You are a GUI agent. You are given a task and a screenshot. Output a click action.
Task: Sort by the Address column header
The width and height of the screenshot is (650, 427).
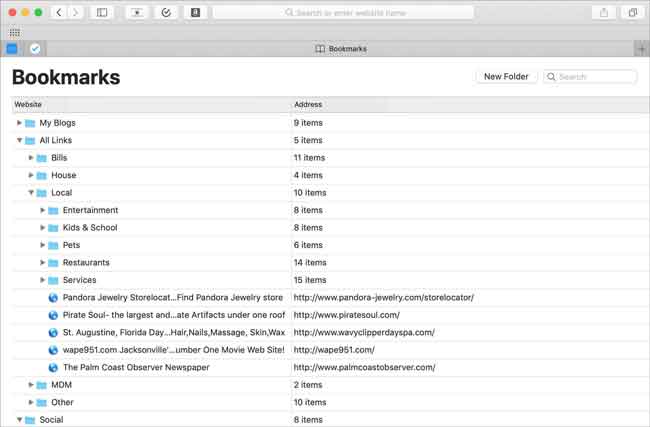click(x=308, y=104)
